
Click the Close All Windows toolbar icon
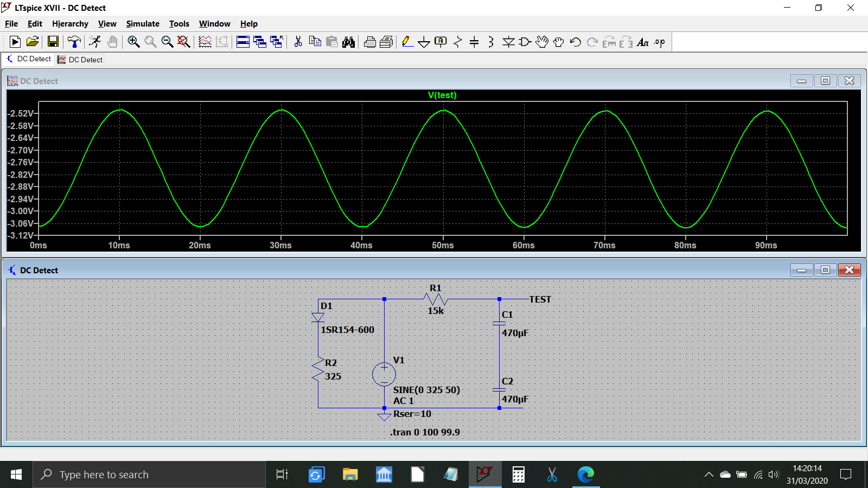tap(277, 42)
